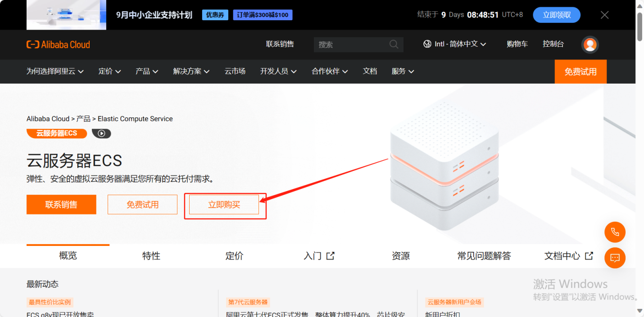This screenshot has height=317, width=644.
Task: Open the 控制台 link
Action: (553, 44)
